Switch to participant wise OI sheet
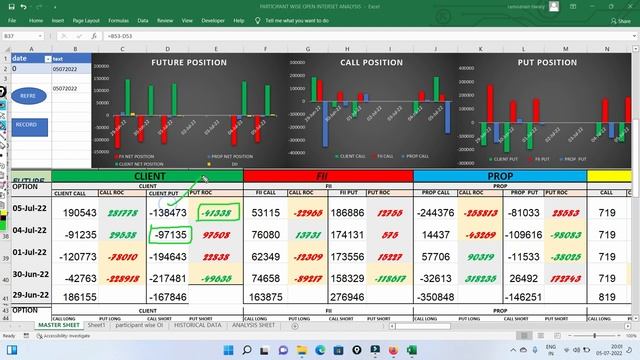640x360 pixels. pyautogui.click(x=139, y=325)
